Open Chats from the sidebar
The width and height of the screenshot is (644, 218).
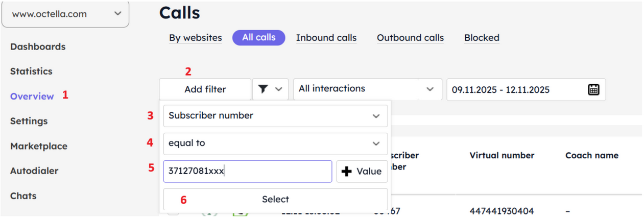23,196
